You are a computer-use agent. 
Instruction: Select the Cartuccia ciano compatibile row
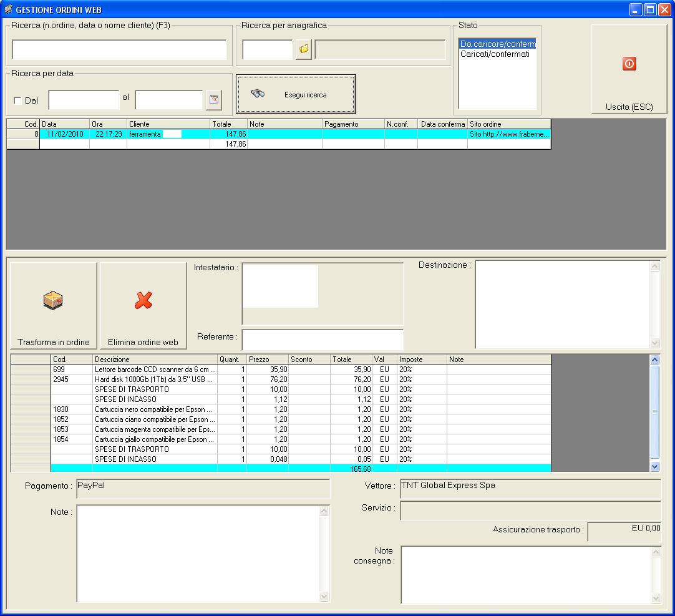pos(281,419)
